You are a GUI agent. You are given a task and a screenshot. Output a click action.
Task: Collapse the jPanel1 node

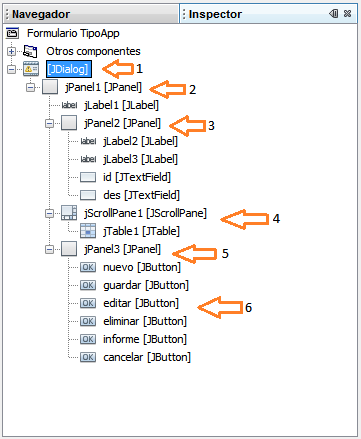click(x=31, y=87)
